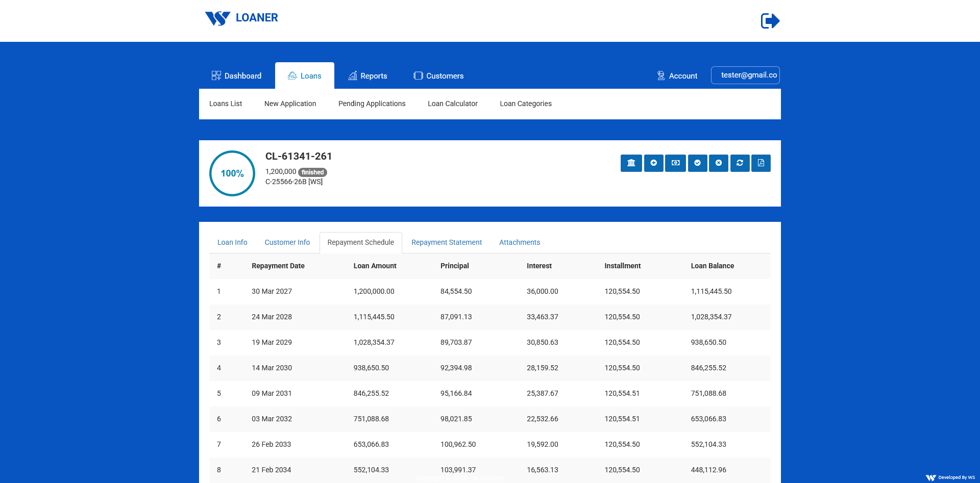Click the 100% progress circle
This screenshot has height=483, width=980.
point(232,173)
